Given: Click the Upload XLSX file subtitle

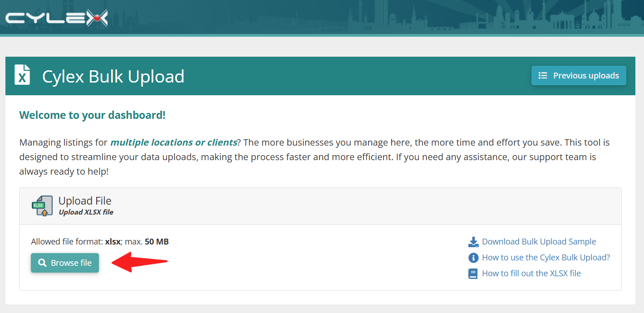Looking at the screenshot, I should click(x=86, y=212).
